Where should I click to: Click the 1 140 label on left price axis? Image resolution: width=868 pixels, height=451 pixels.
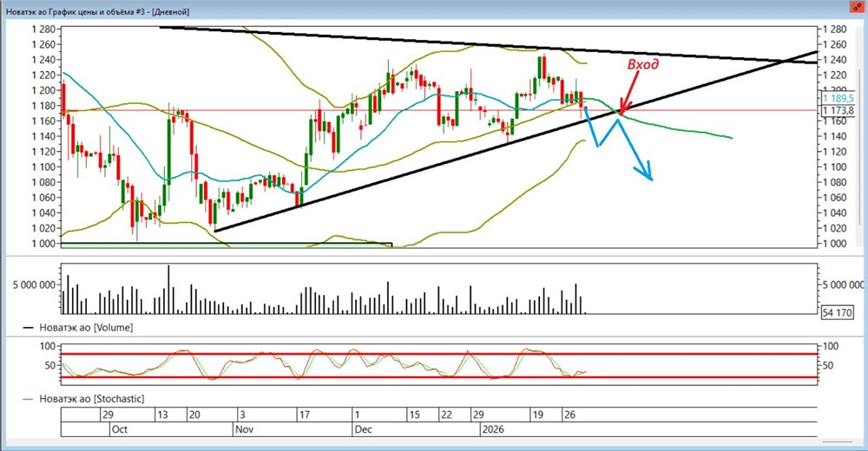[x=43, y=136]
